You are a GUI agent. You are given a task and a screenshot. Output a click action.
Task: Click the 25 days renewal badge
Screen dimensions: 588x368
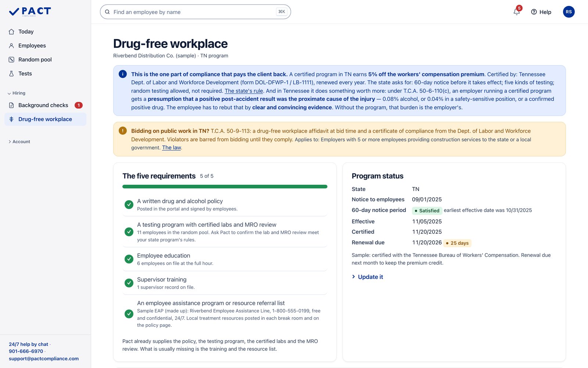(457, 243)
